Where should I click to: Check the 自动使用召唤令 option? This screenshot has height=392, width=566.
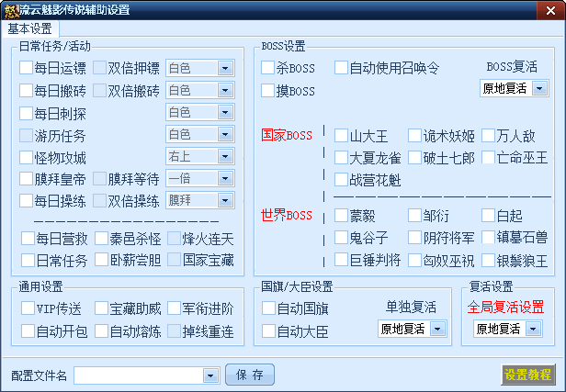[x=342, y=68]
